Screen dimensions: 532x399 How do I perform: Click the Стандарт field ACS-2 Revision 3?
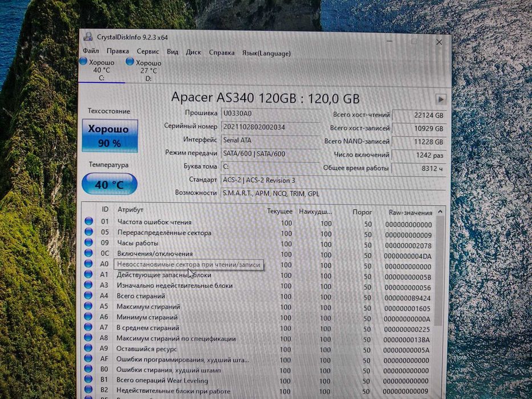pyautogui.click(x=333, y=181)
